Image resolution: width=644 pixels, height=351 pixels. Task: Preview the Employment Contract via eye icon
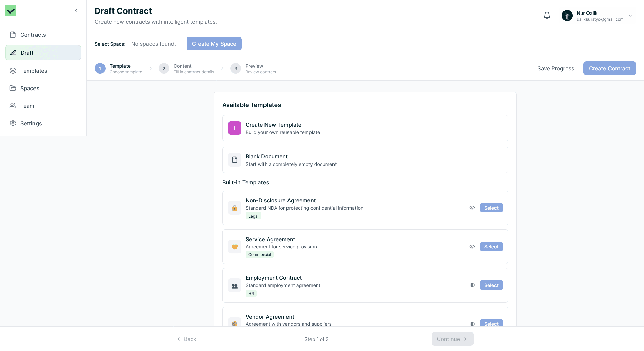472,285
